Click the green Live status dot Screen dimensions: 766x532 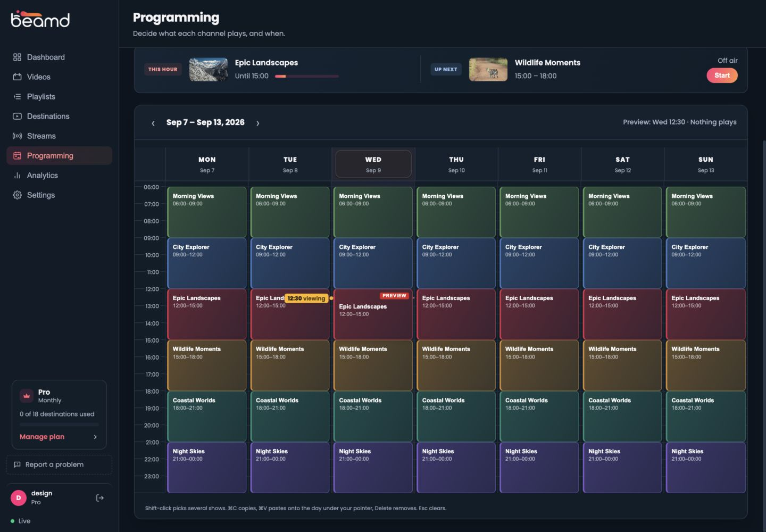[12, 521]
